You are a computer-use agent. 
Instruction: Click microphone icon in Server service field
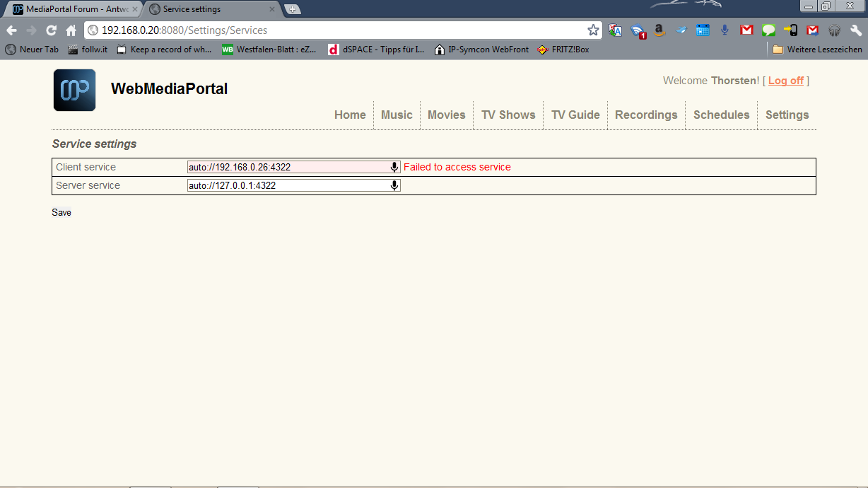point(394,185)
